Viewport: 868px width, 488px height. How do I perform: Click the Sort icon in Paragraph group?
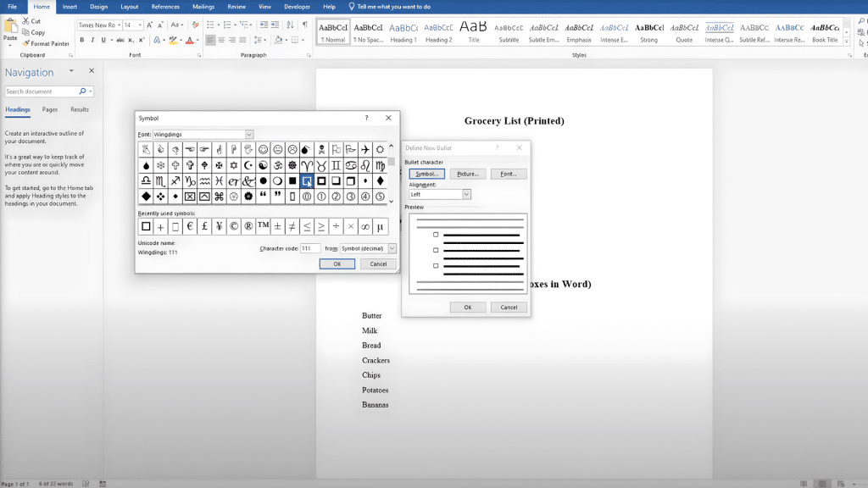point(290,25)
